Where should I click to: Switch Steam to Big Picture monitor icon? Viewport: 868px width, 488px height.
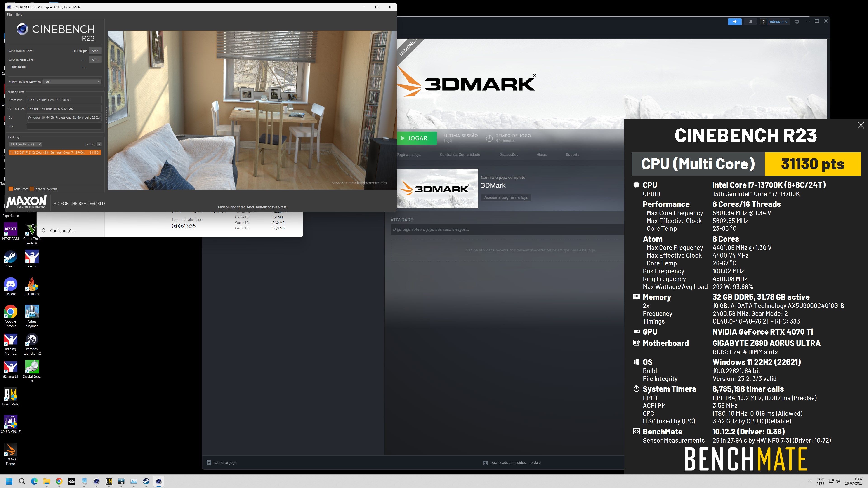[797, 21]
